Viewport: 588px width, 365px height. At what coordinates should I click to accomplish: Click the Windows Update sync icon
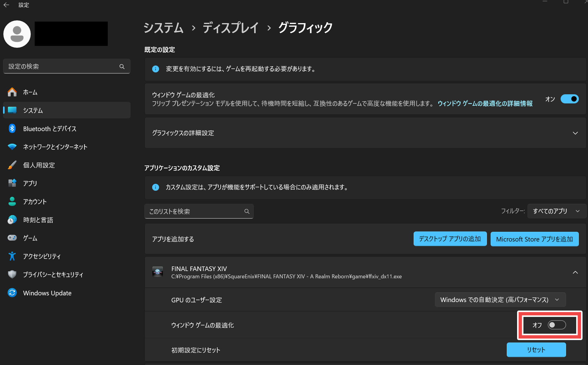[12, 293]
